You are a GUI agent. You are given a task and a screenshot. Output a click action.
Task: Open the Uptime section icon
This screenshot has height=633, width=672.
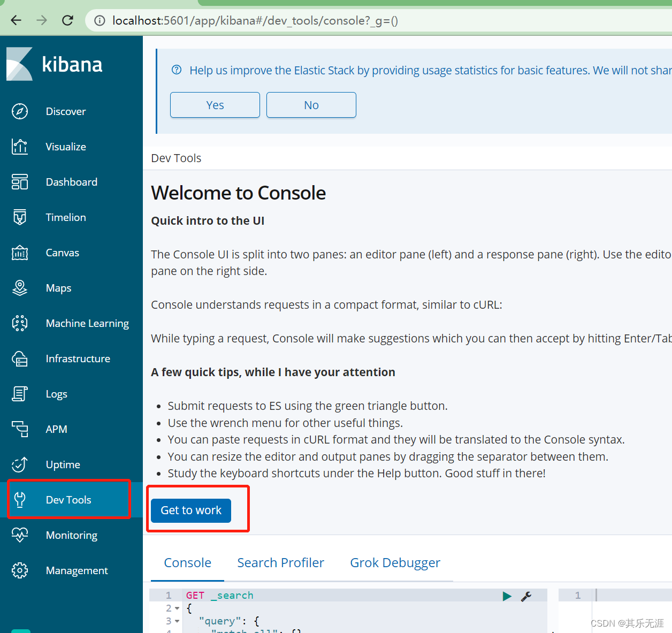(x=19, y=464)
